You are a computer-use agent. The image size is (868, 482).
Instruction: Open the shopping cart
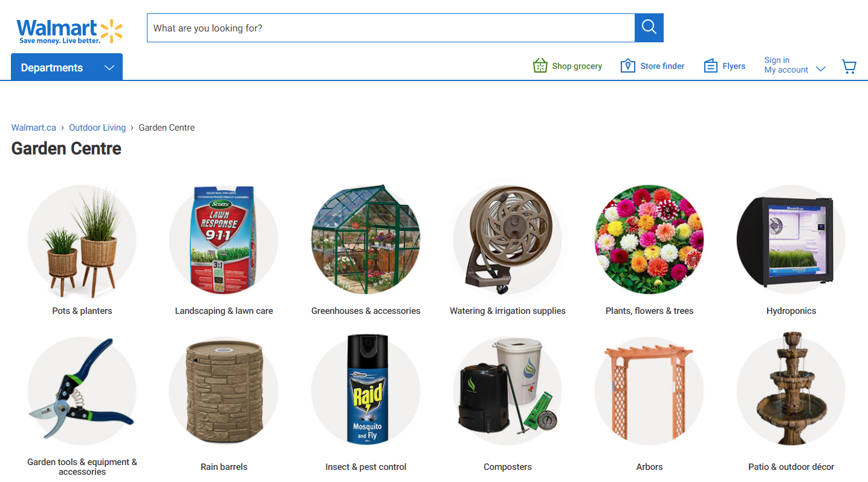click(849, 67)
